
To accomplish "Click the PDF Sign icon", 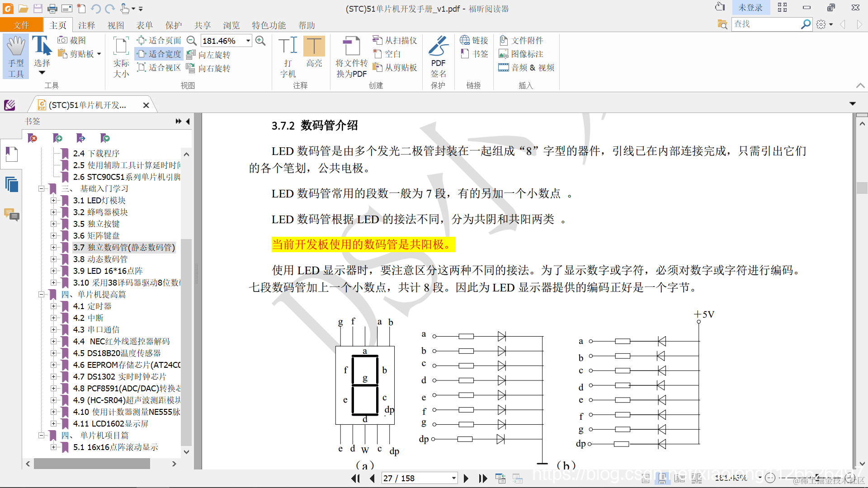I will click(x=438, y=56).
